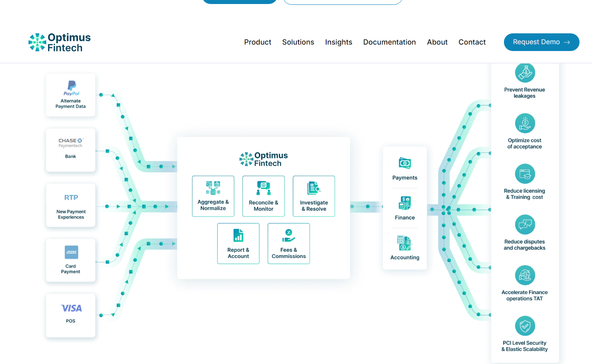Click the PayPal logo icon
The image size is (592, 364).
[72, 88]
